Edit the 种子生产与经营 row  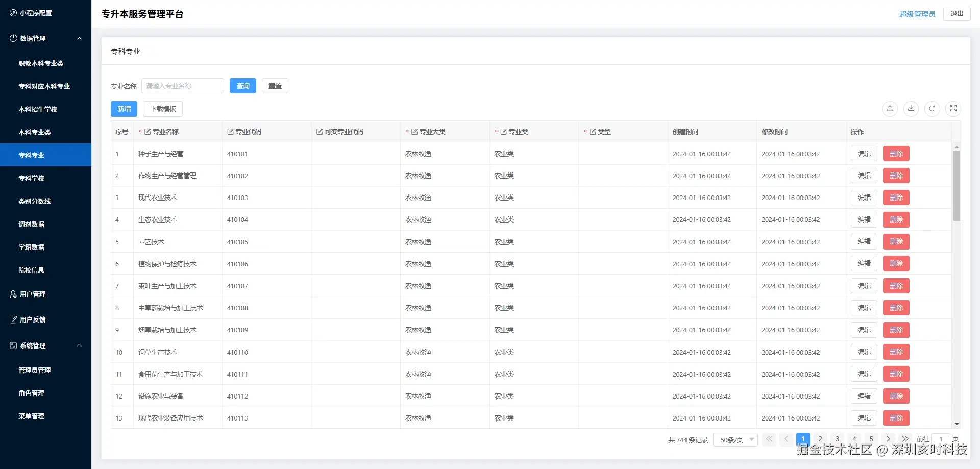tap(864, 154)
